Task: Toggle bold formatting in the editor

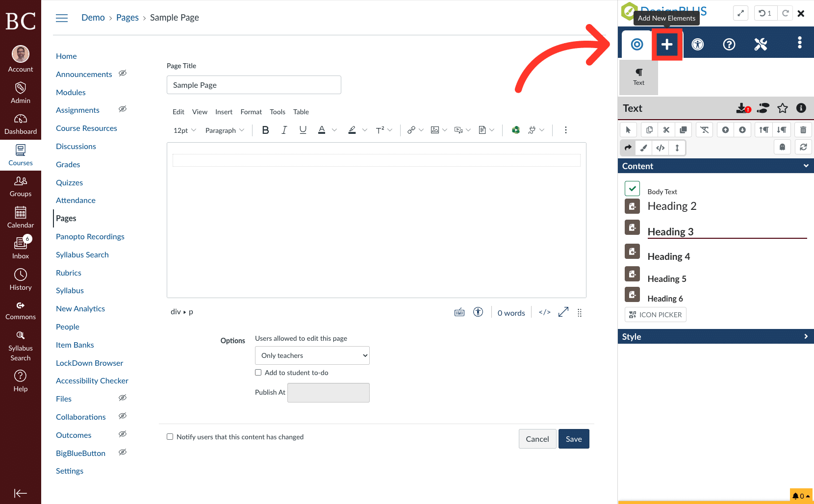Action: pyautogui.click(x=265, y=130)
